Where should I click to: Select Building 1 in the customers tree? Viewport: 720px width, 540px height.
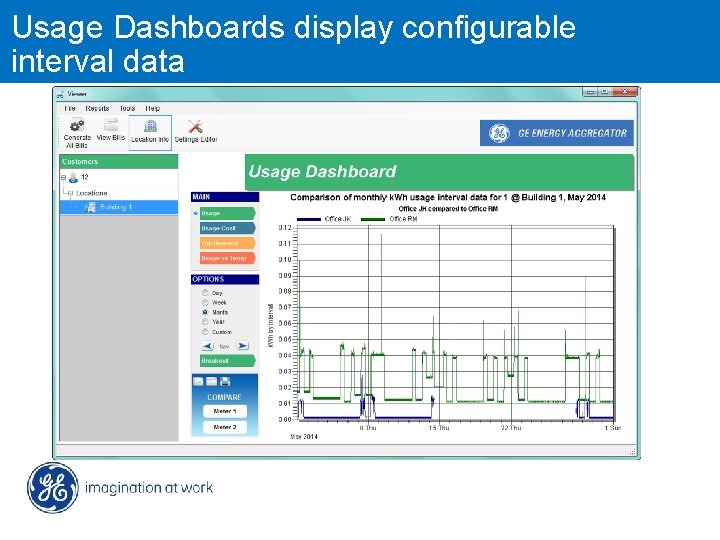(119, 207)
